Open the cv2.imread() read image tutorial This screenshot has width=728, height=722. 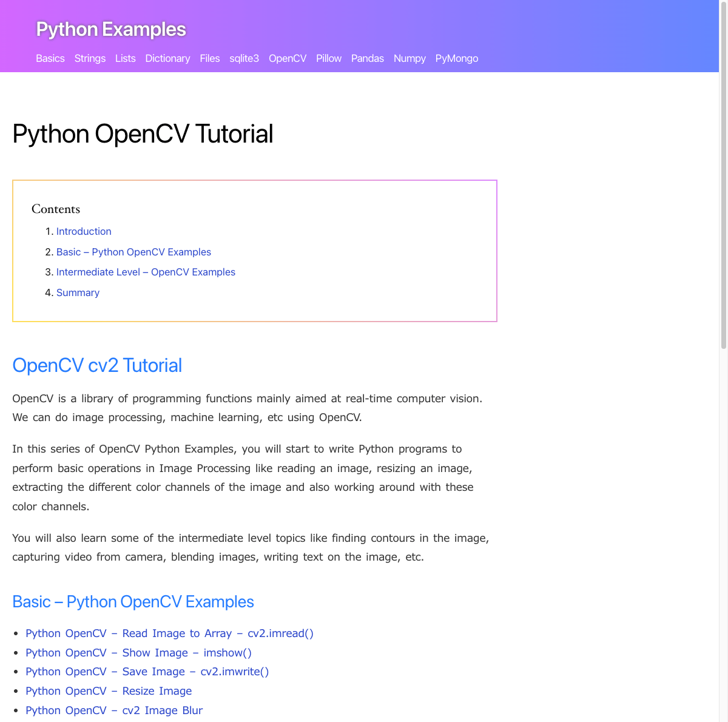(169, 633)
